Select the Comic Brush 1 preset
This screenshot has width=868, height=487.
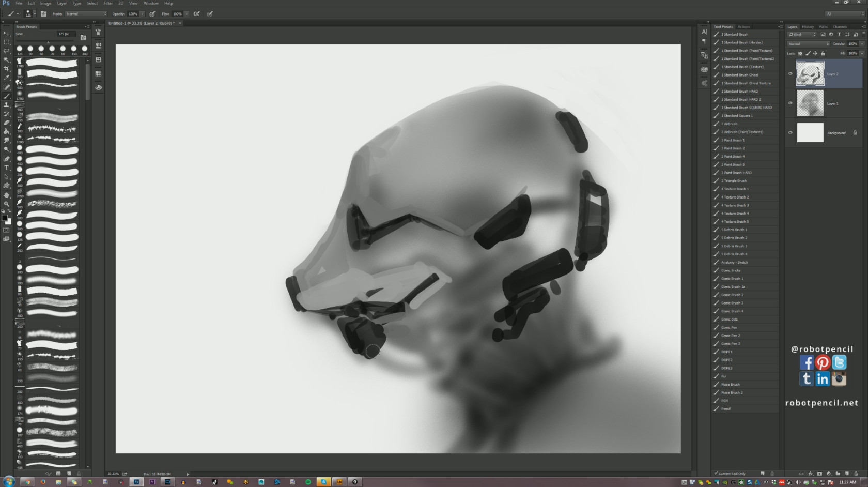[x=732, y=279]
